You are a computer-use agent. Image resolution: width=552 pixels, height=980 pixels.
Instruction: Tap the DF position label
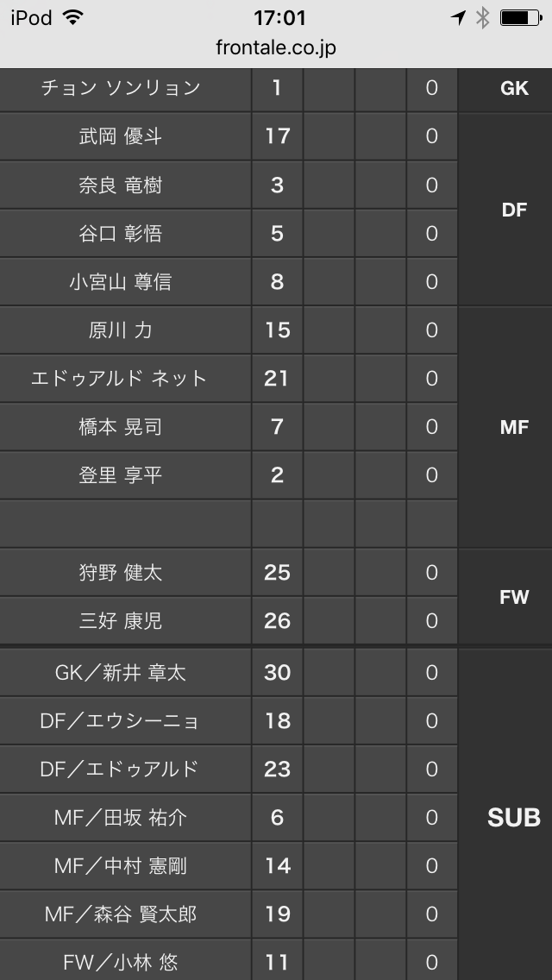[515, 210]
